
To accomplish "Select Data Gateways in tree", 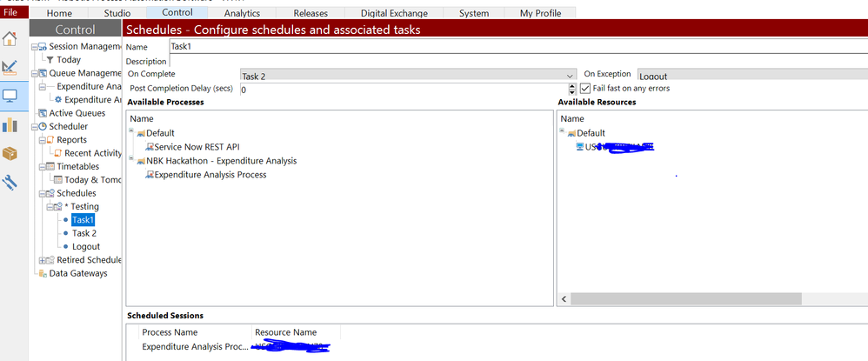I will [78, 273].
